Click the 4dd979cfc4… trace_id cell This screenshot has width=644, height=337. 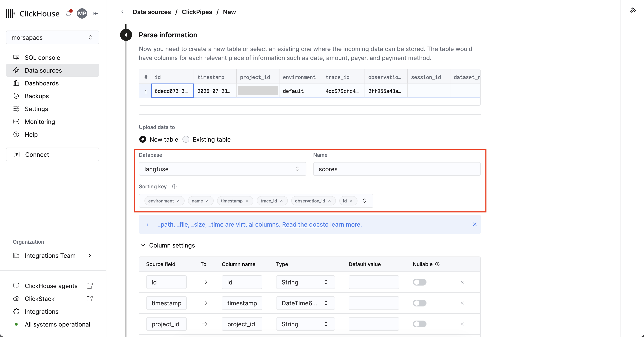(x=343, y=91)
